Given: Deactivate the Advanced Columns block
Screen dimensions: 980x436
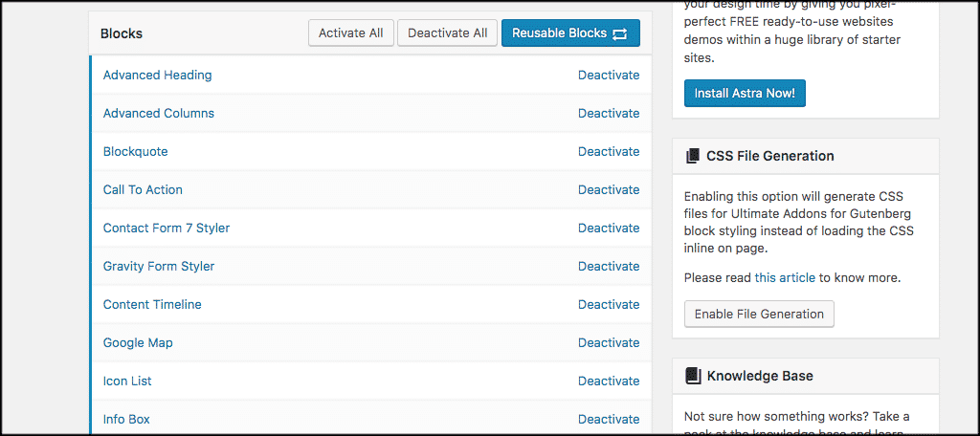Looking at the screenshot, I should (x=609, y=113).
